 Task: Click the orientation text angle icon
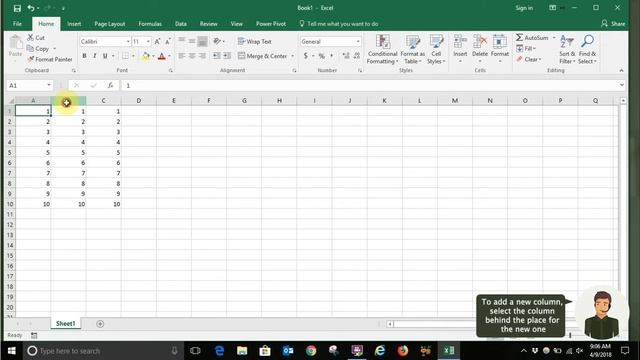pyautogui.click(x=217, y=41)
